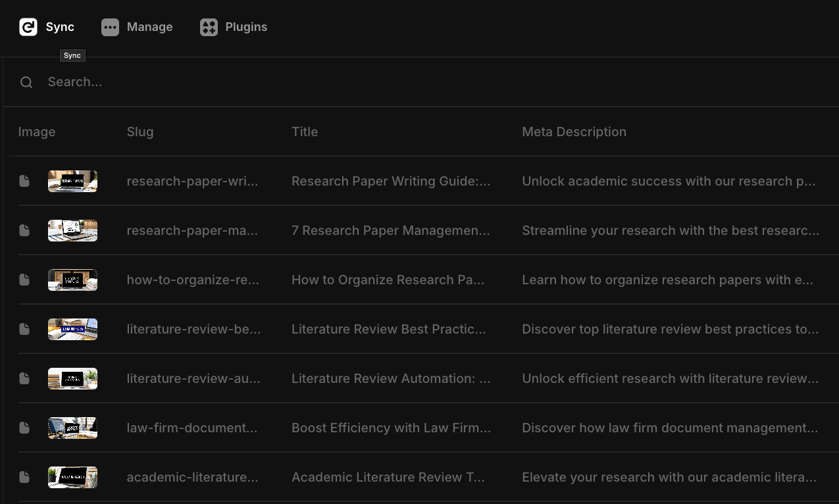Click the research-paper-ma row thumbnail
The image size is (839, 504).
coord(72,230)
